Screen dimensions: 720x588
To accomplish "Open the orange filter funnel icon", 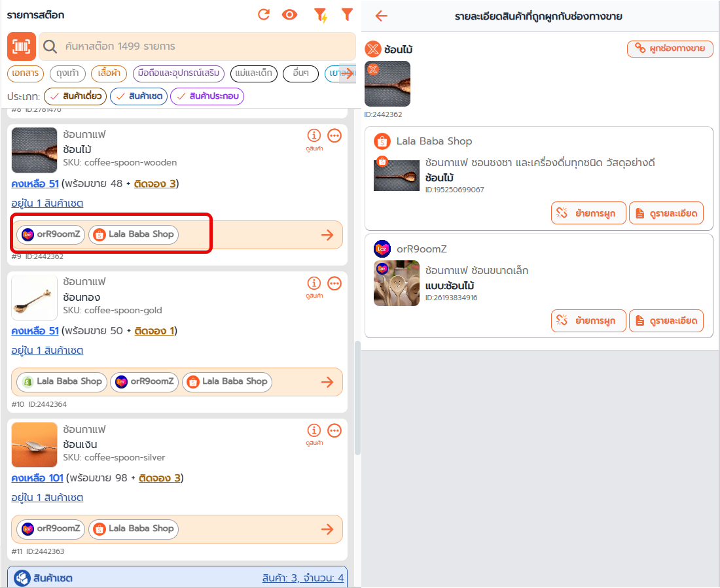I will pyautogui.click(x=347, y=14).
